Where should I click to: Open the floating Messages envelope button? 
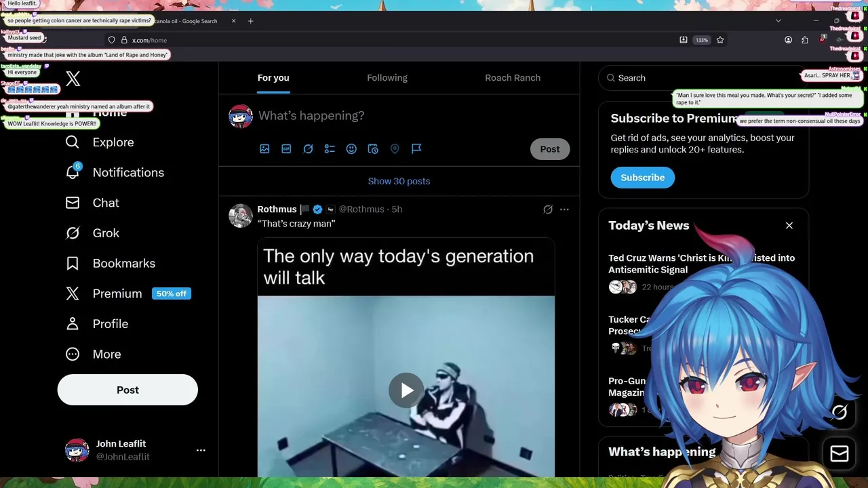[x=840, y=453]
